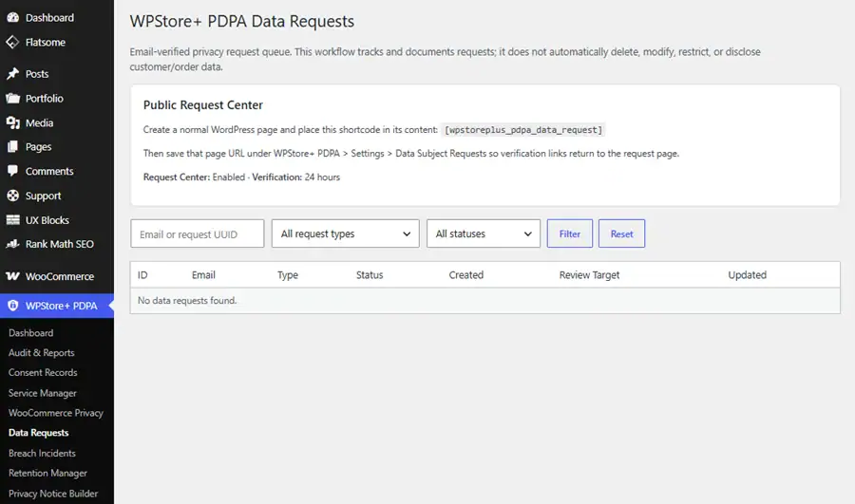The width and height of the screenshot is (855, 504).
Task: Click the Type column header
Action: (x=287, y=275)
